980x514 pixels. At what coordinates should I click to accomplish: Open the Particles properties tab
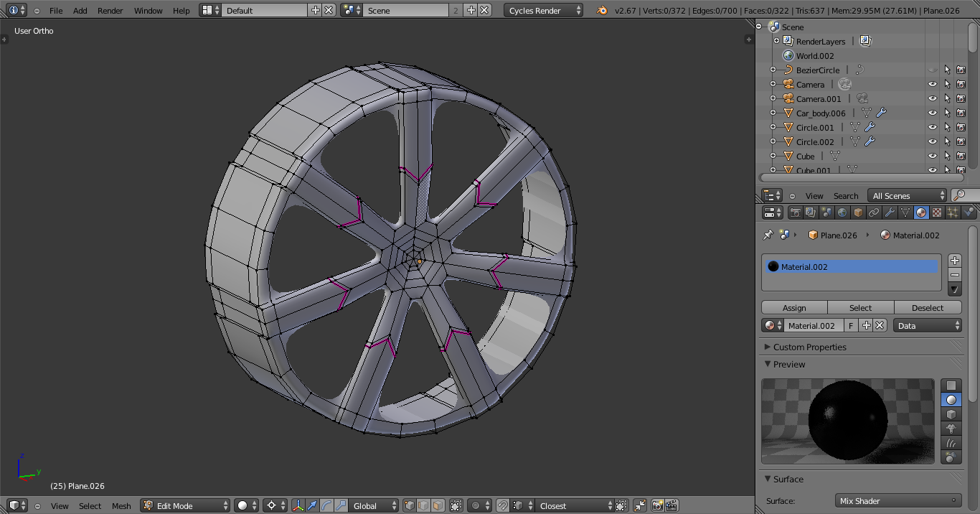(x=953, y=212)
